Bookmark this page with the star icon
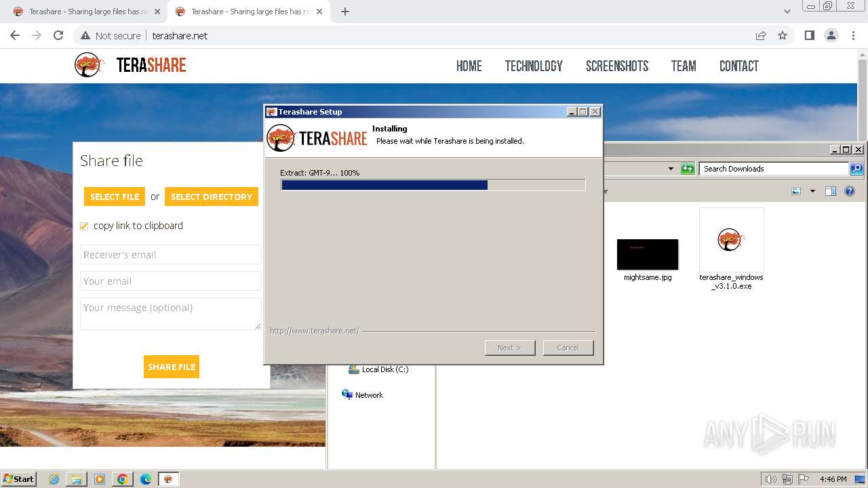The height and width of the screenshot is (488, 868). pyautogui.click(x=783, y=35)
